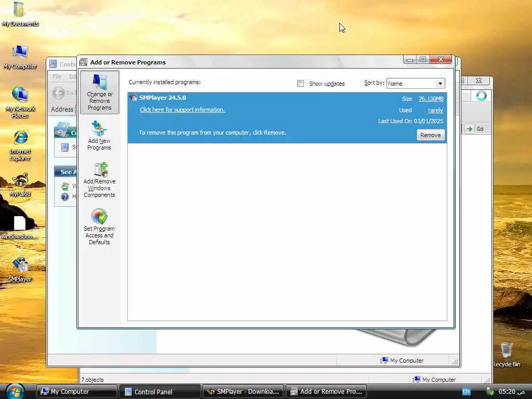Click the SMPlayer 24.5.0 program icon in list
532x399 pixels.
click(x=134, y=98)
